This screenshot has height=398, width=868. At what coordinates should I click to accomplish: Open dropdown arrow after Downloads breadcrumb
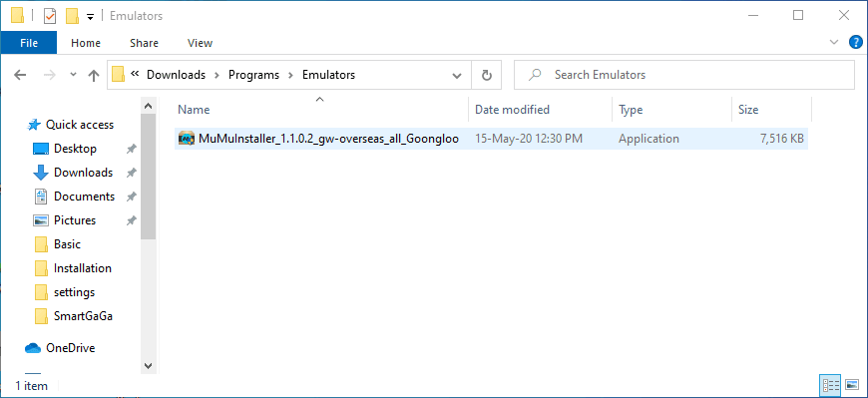(x=217, y=75)
